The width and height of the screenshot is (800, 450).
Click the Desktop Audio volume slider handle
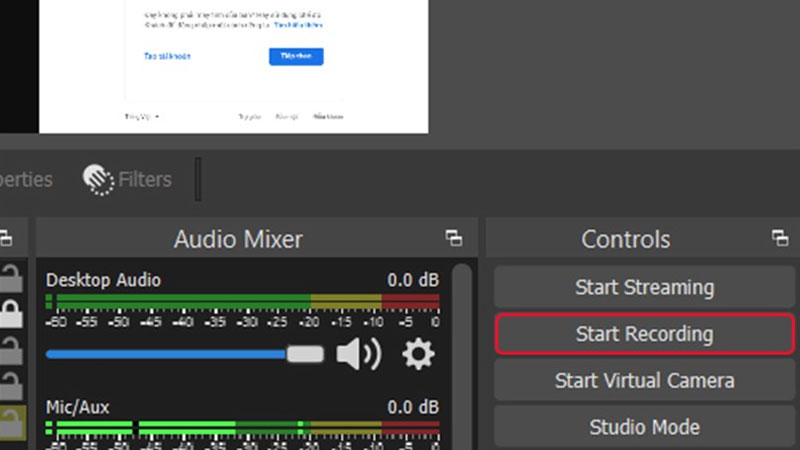coord(305,354)
